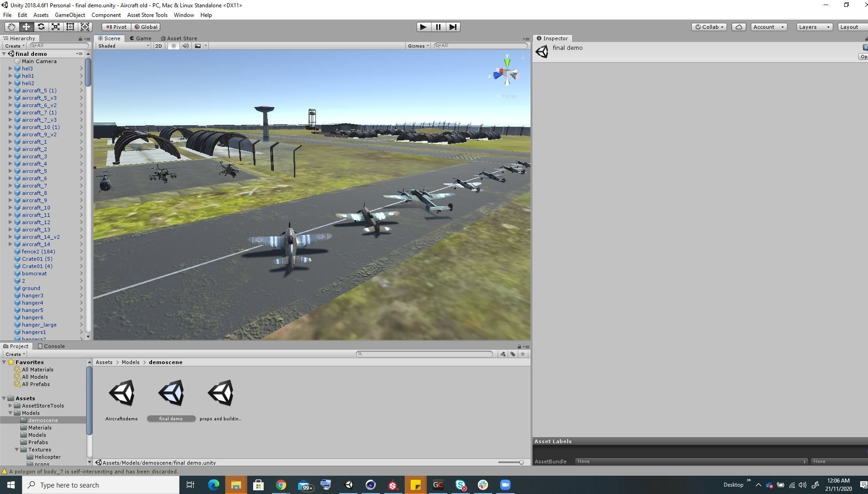Viewport: 868px width, 494px height.
Task: Start Play mode
Action: pos(423,27)
